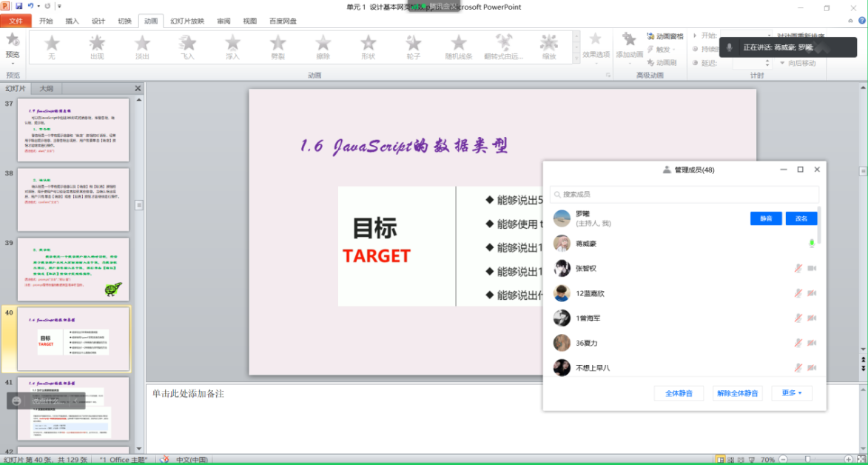The height and width of the screenshot is (465, 868).
Task: Select the 飞入 (Fly In) animation effect
Action: 187,45
